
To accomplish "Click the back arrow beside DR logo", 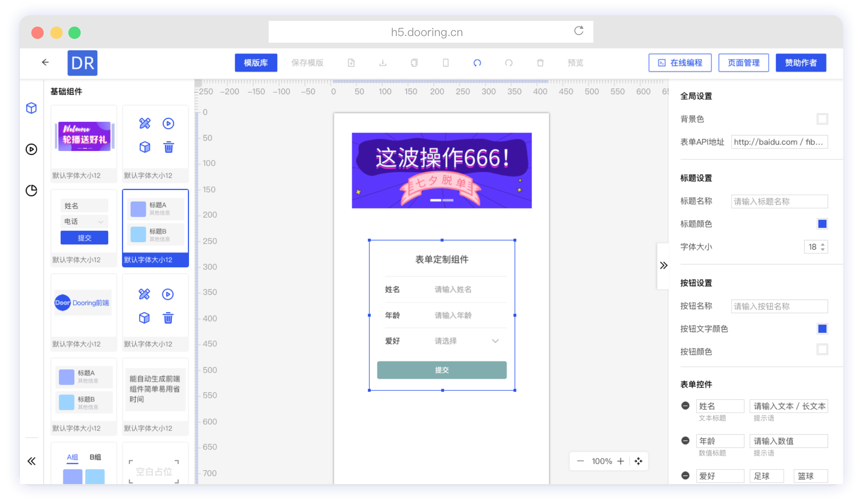I will pos(45,62).
